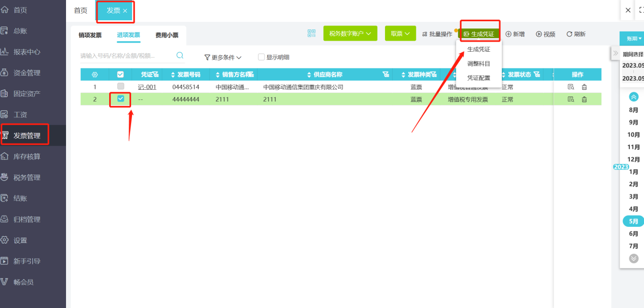Click cell 中国移动通信集团重庆有限公司
The image size is (644, 308).
click(x=303, y=87)
